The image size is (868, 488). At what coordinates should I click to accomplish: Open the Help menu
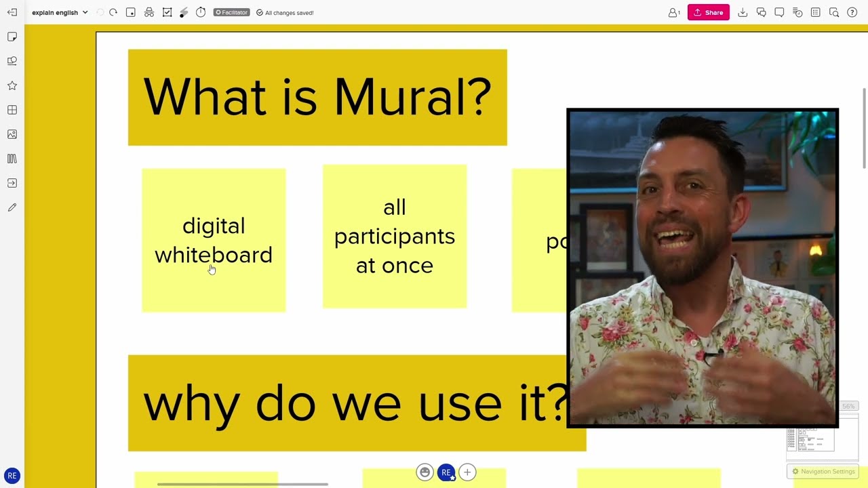pos(852,12)
